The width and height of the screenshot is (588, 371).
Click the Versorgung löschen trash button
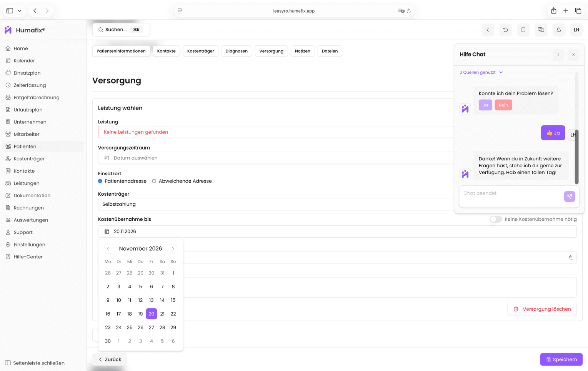pos(541,309)
